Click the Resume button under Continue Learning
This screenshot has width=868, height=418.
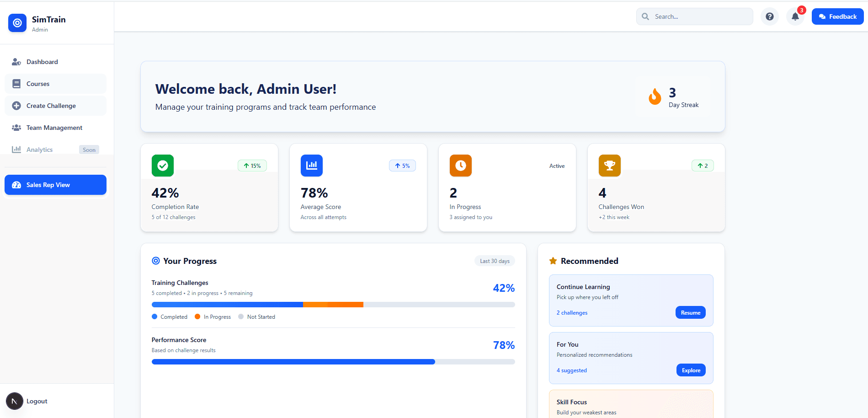pyautogui.click(x=690, y=312)
